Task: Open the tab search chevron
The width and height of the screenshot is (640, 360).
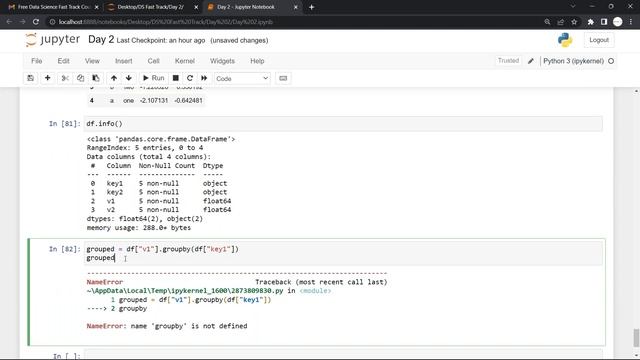Action: pos(573,7)
